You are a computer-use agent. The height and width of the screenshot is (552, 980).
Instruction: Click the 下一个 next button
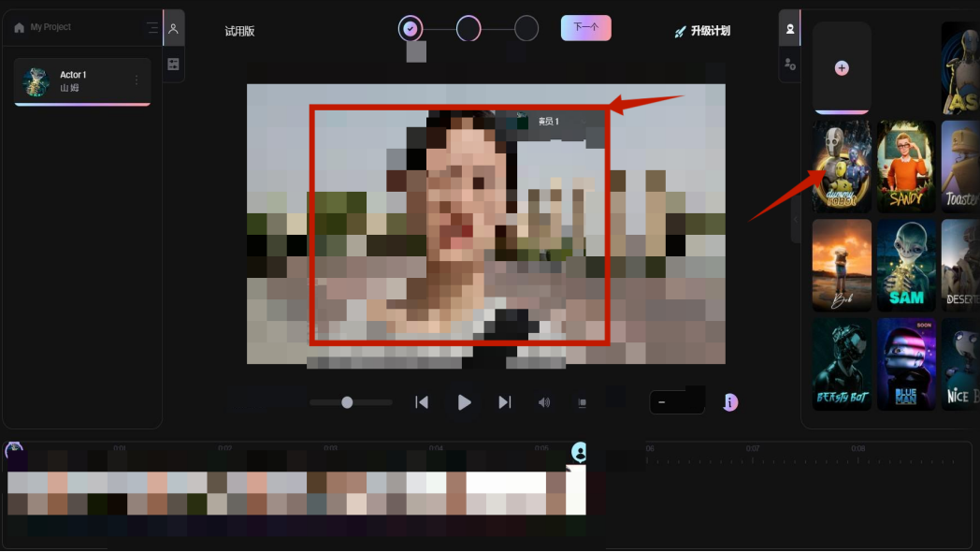(585, 28)
